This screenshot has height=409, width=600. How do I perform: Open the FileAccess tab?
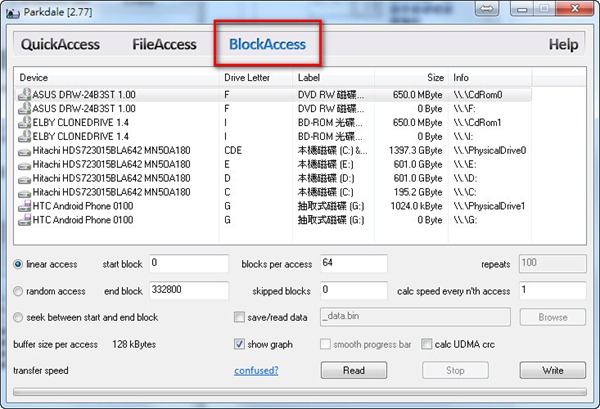(164, 44)
